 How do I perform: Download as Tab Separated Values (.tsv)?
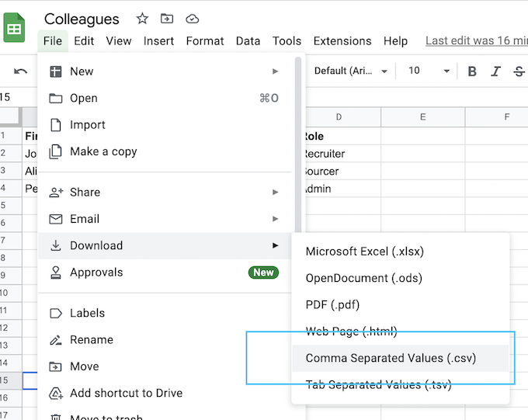[401, 384]
